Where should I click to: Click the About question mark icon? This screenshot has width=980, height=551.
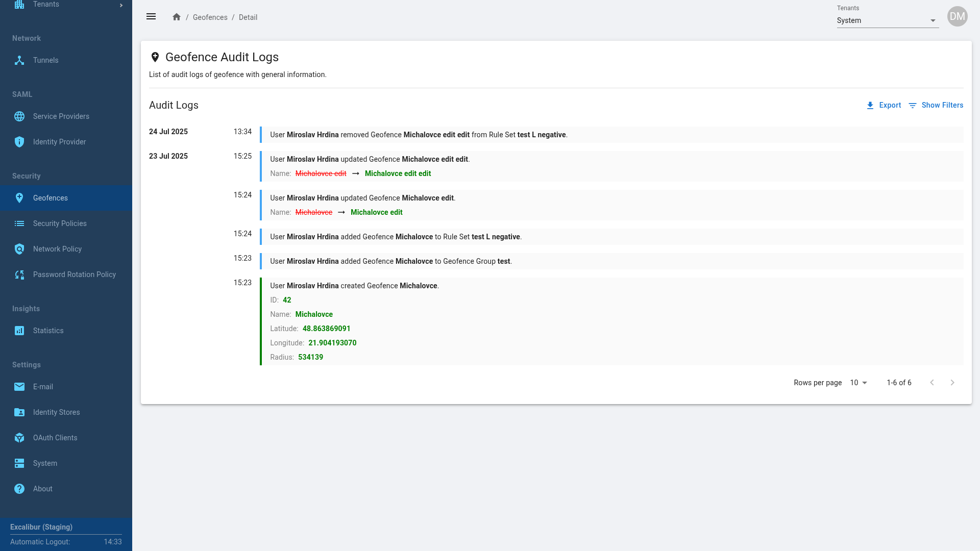point(19,489)
